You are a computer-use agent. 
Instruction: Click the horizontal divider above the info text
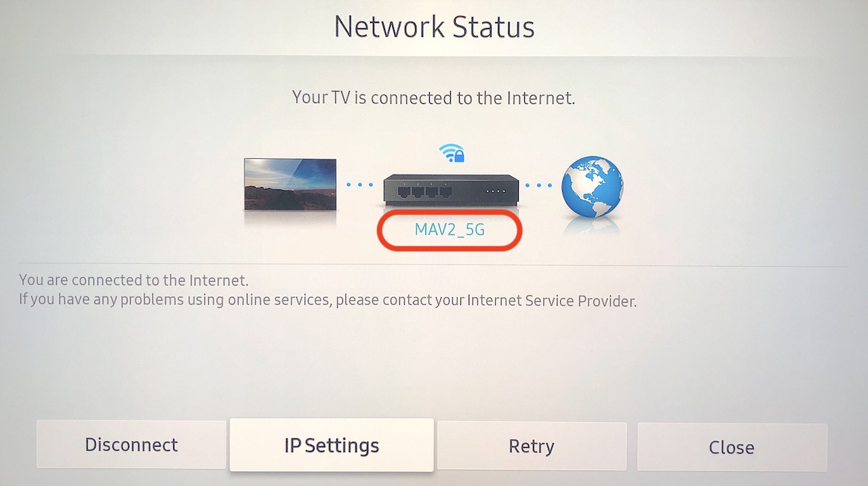pos(434,264)
